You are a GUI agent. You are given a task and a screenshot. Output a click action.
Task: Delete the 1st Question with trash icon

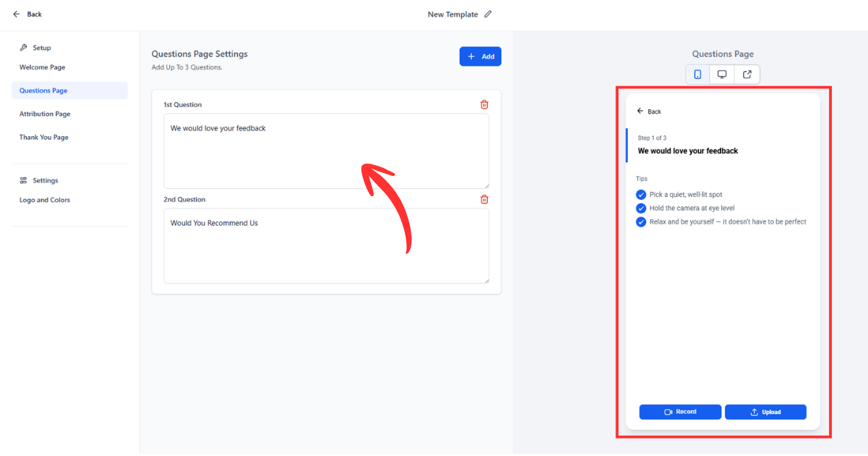pyautogui.click(x=485, y=105)
